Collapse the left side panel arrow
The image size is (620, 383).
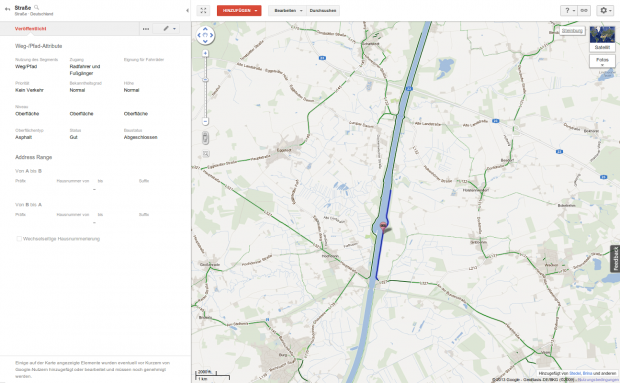click(x=187, y=11)
